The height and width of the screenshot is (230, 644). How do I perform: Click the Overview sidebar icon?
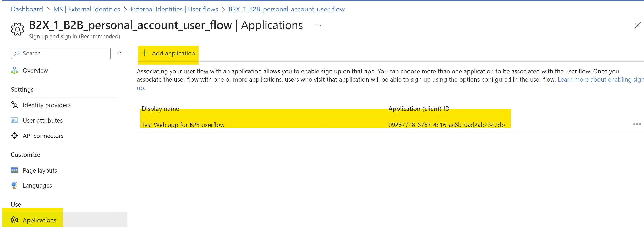pos(14,71)
